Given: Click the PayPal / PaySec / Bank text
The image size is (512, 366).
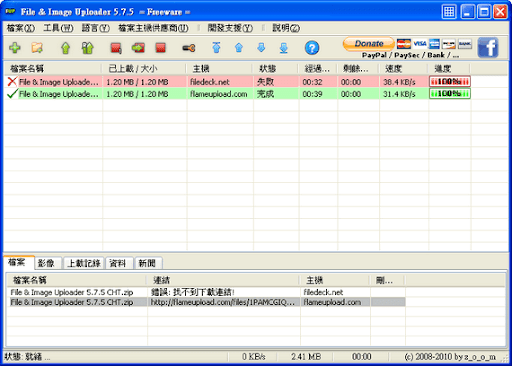Looking at the screenshot, I should click(411, 55).
